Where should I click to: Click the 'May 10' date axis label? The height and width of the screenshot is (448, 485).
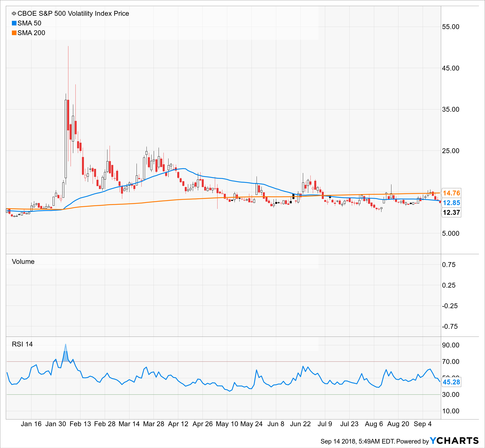tap(227, 424)
